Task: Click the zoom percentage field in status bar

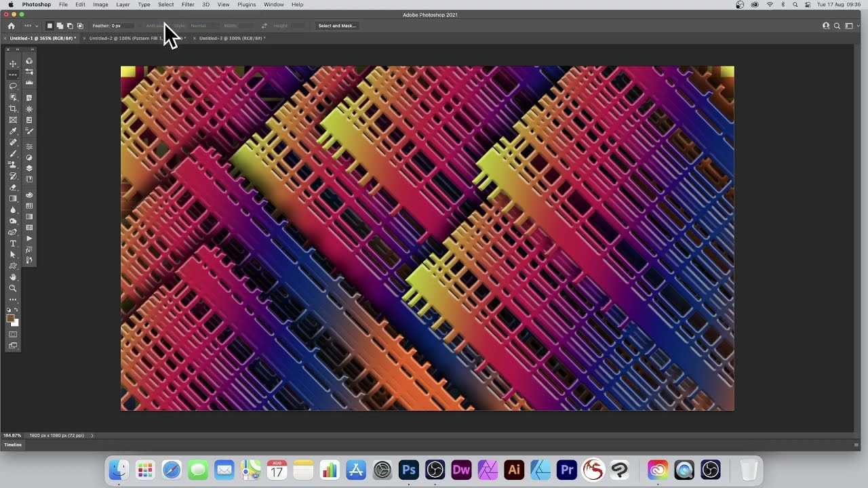Action: pos(12,435)
